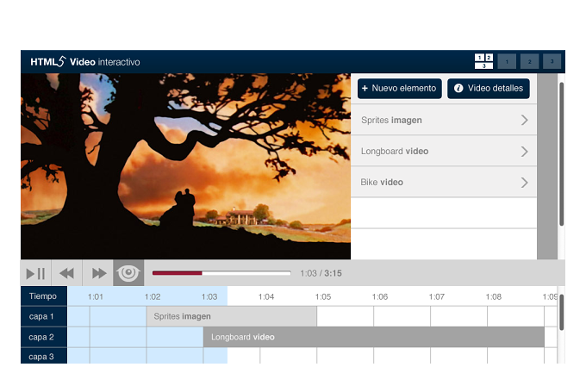
Task: Switch to layout view 3
Action: pyautogui.click(x=552, y=62)
